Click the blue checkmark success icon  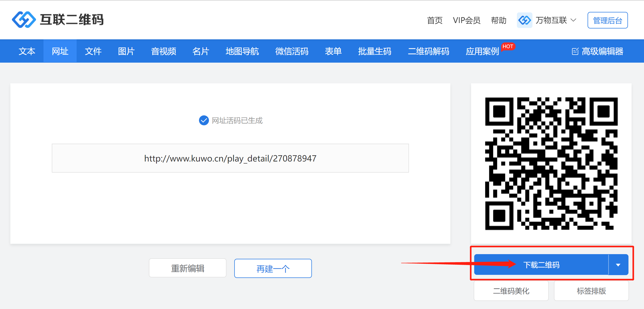tap(204, 120)
